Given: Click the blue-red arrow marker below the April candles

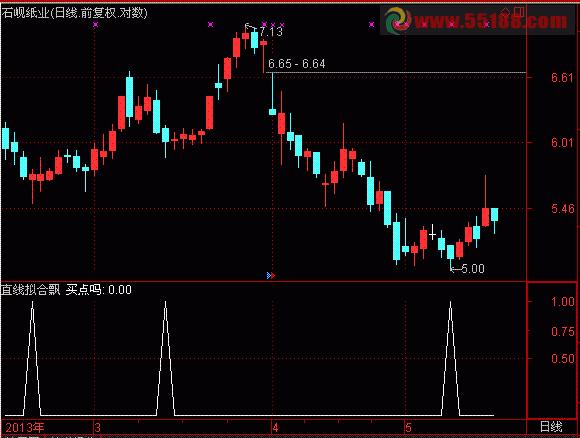Looking at the screenshot, I should pyautogui.click(x=271, y=275).
